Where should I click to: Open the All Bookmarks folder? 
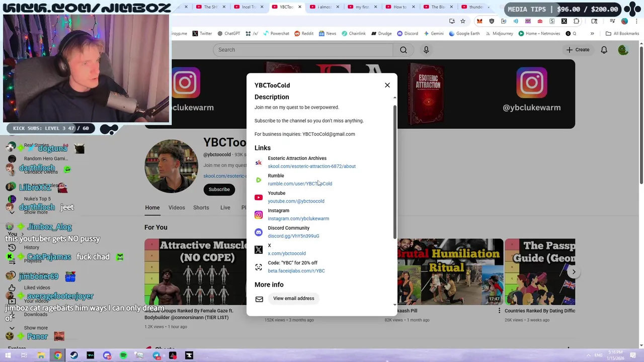(x=622, y=34)
